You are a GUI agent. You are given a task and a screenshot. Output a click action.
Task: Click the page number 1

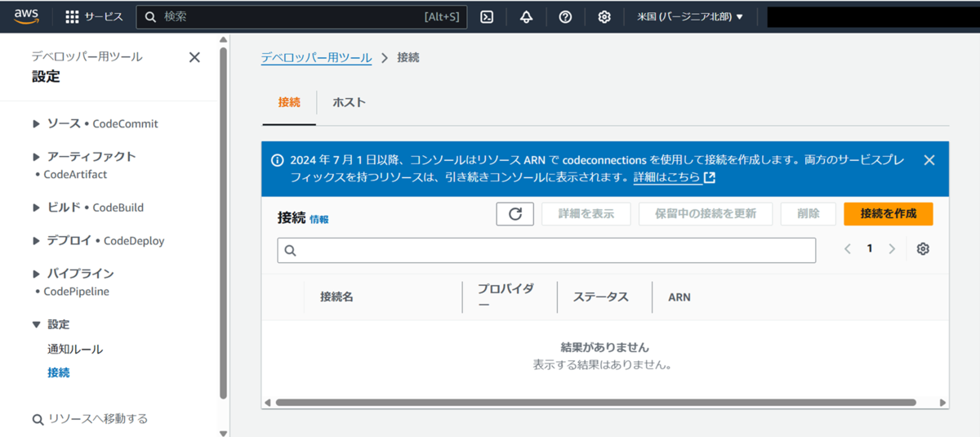(870, 249)
